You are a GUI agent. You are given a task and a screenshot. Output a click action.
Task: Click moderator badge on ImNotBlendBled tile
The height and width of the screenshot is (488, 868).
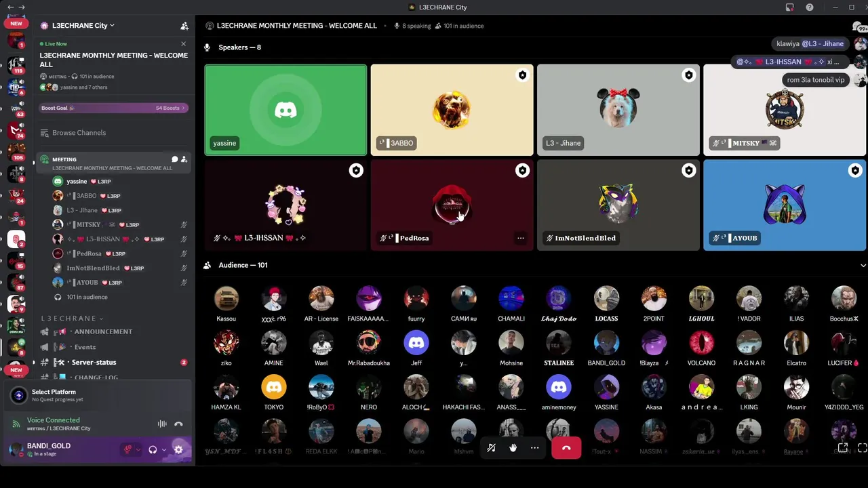pos(689,171)
